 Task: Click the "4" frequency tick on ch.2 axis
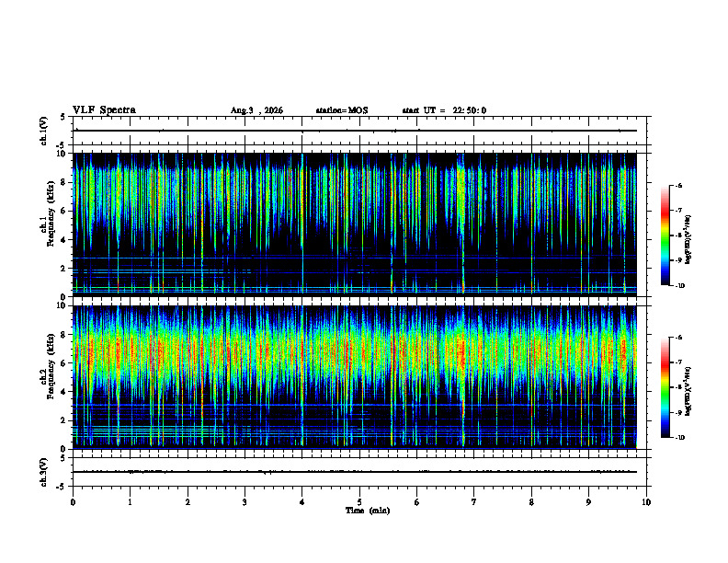(64, 392)
